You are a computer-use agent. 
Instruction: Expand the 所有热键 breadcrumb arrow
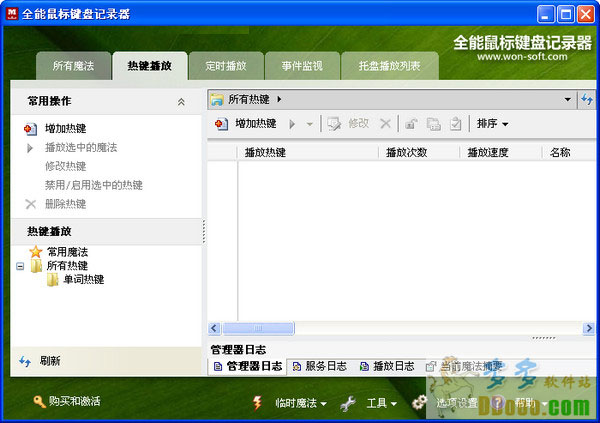click(x=279, y=100)
